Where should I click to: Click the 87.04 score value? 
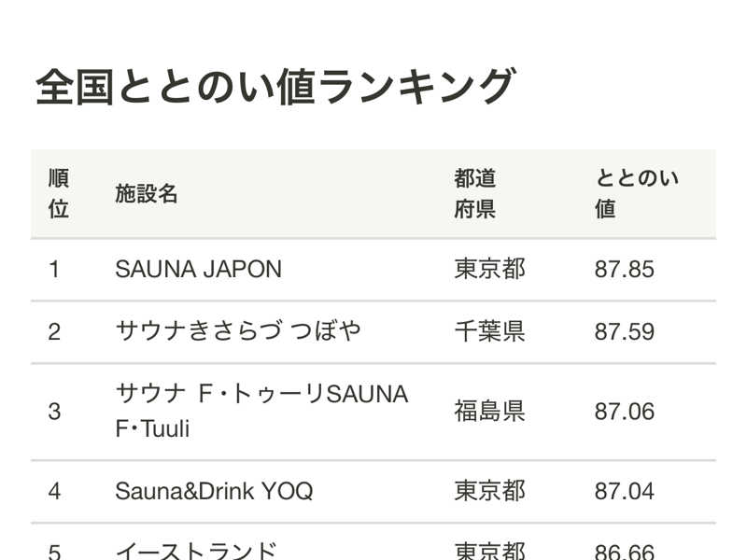[x=625, y=491]
